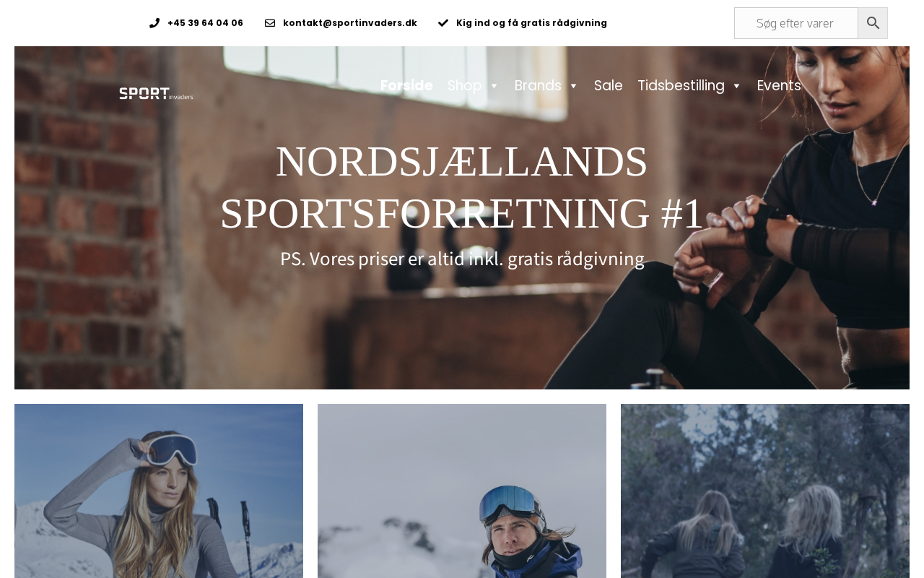Click the phone icon in top bar
The image size is (924, 578).
coord(154,23)
